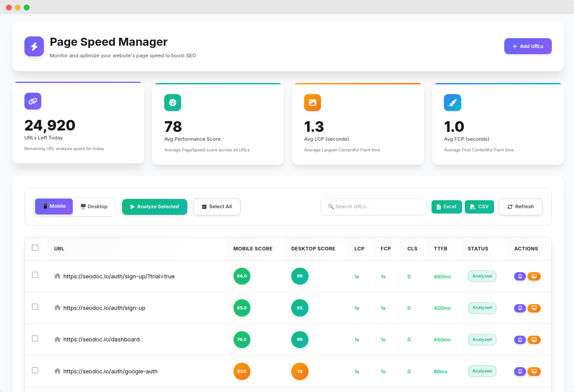Run desktop analysis for auth/sign-up row
574x392 pixels.
point(534,308)
